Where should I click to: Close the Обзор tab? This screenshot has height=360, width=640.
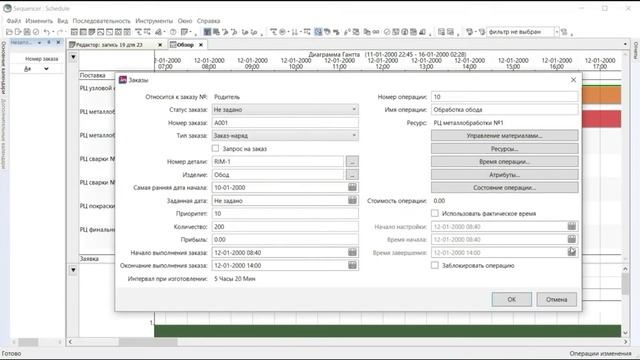[x=201, y=45]
